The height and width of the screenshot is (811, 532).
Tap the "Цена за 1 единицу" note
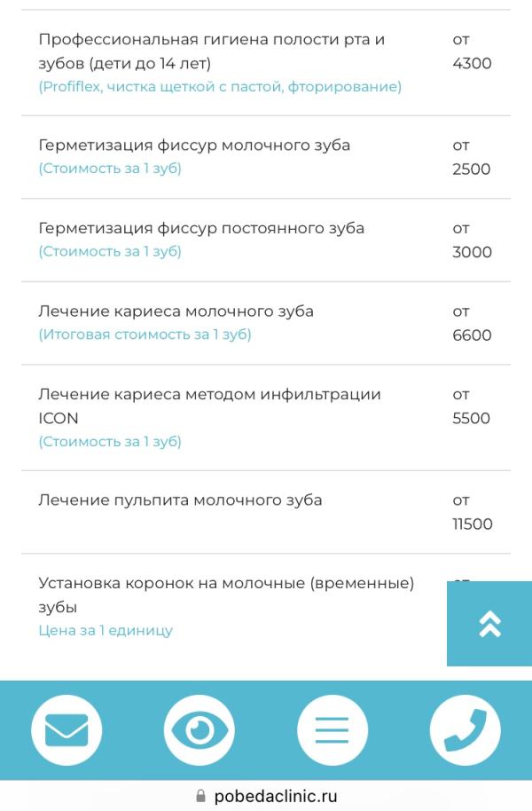[x=106, y=631]
